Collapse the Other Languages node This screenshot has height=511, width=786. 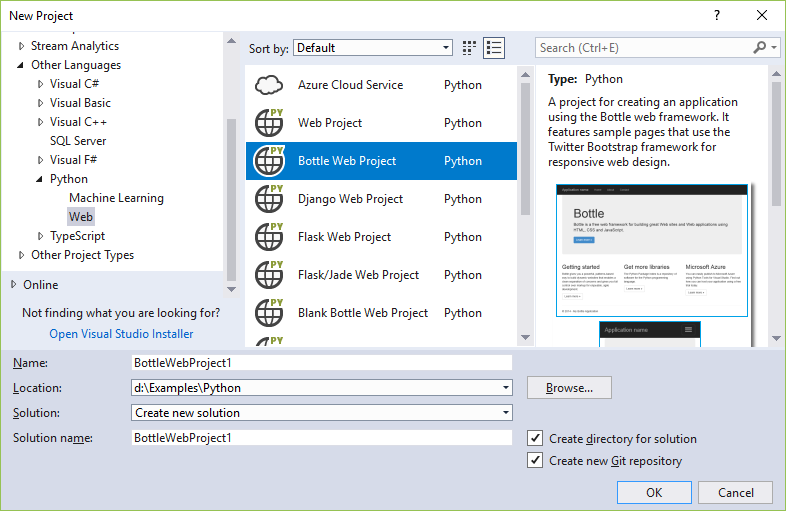[21, 65]
